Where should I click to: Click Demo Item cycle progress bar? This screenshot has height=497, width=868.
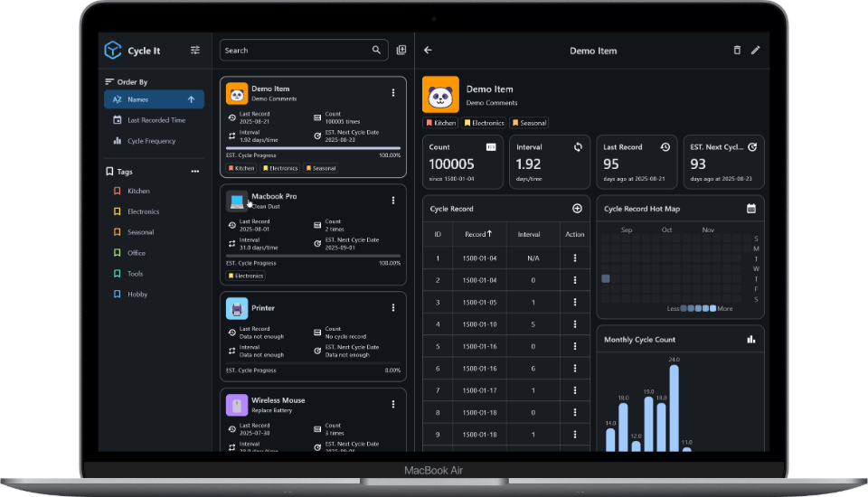coord(313,148)
